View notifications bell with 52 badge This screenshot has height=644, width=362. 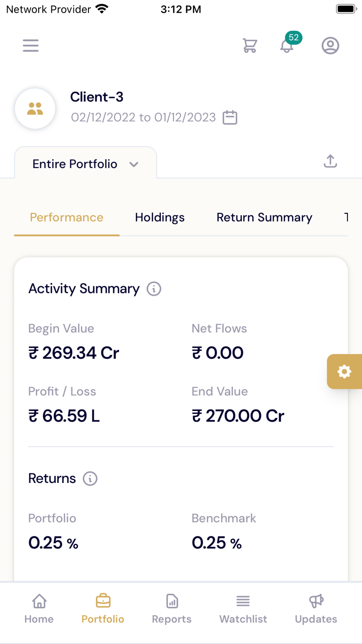pyautogui.click(x=287, y=45)
